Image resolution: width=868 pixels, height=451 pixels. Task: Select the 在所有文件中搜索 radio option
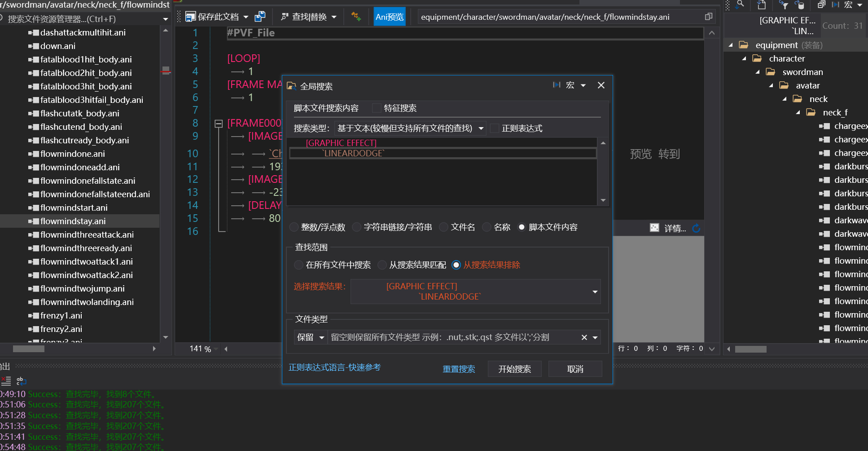pos(298,265)
